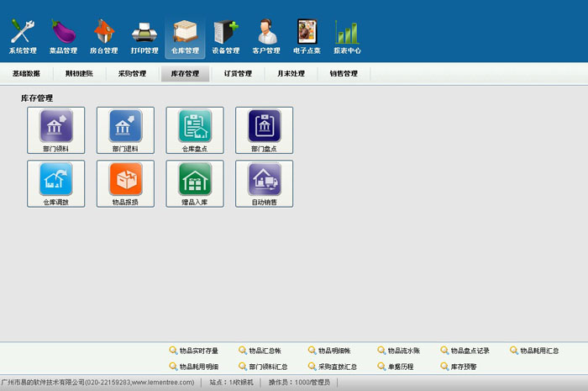Click 站点 station entry in status bar
Viewport: 588px width, 391px height.
pos(231,383)
